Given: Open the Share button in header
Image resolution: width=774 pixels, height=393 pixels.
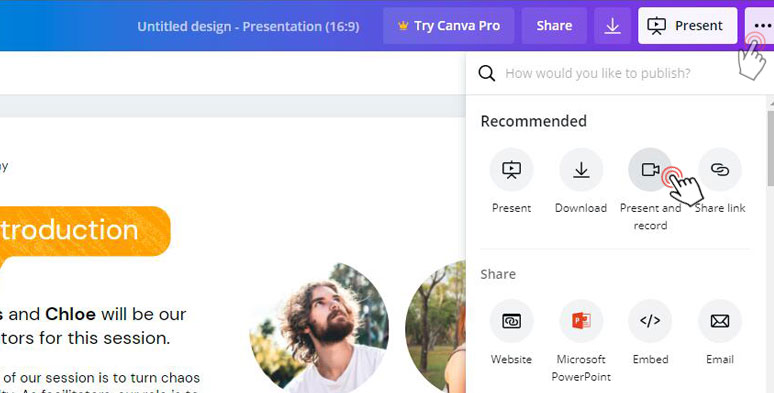Looking at the screenshot, I should point(554,26).
